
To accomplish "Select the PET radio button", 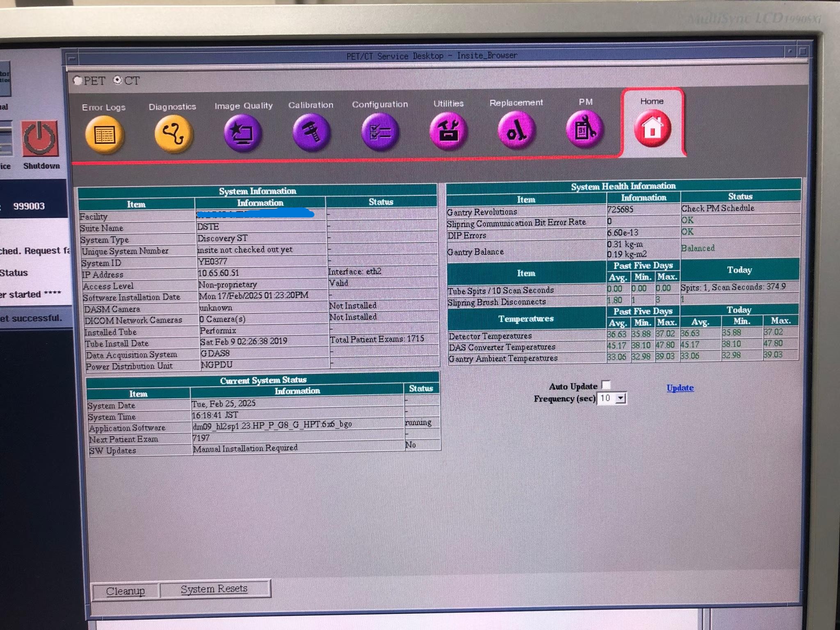I will [x=78, y=80].
